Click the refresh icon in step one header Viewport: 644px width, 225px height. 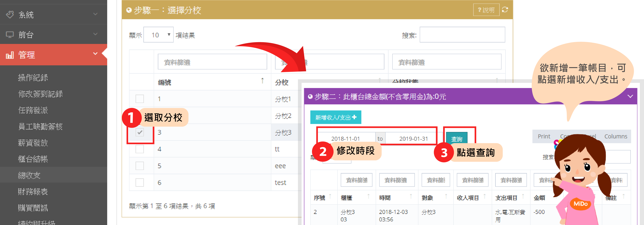pos(505,10)
